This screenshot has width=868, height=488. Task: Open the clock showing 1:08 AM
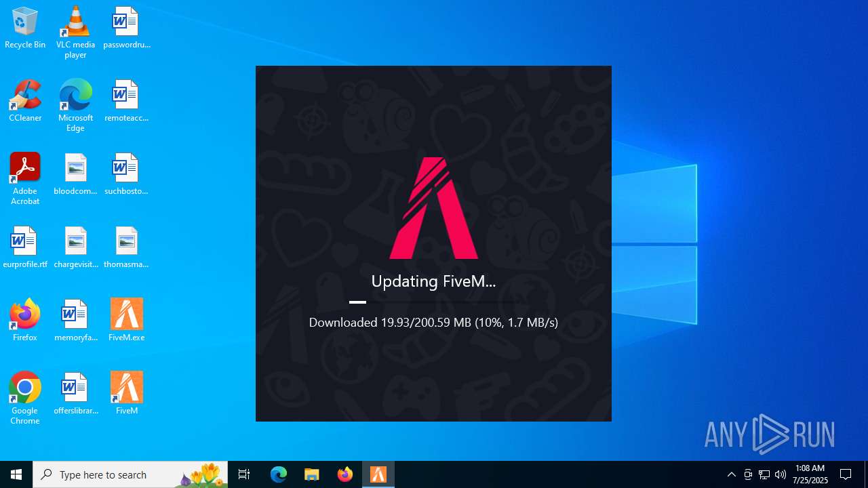click(810, 474)
